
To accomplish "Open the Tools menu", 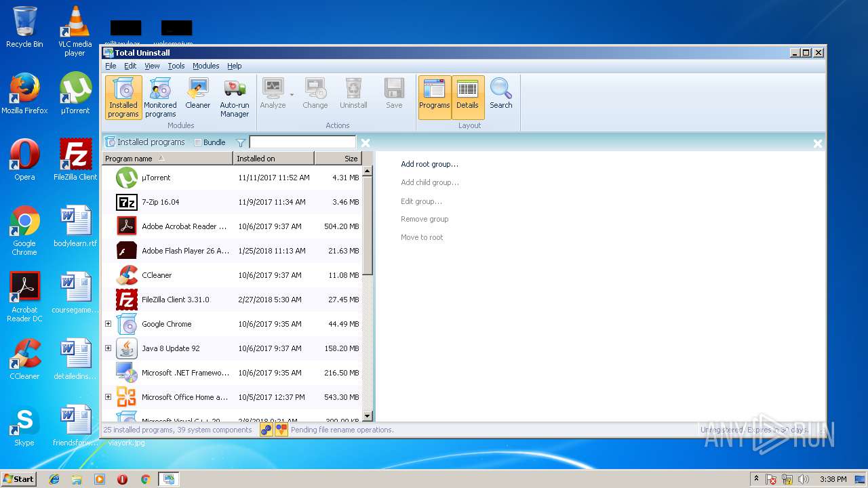I will coord(176,66).
